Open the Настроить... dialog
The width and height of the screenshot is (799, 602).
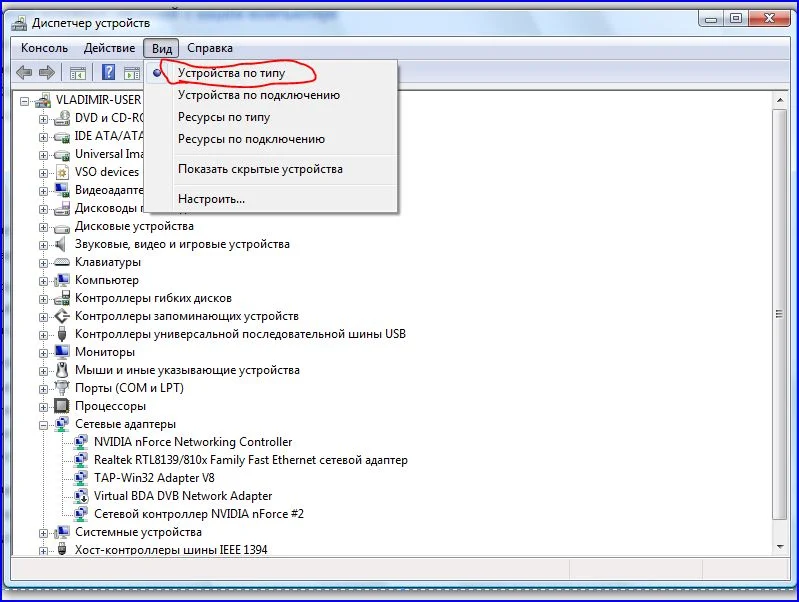[x=271, y=199]
